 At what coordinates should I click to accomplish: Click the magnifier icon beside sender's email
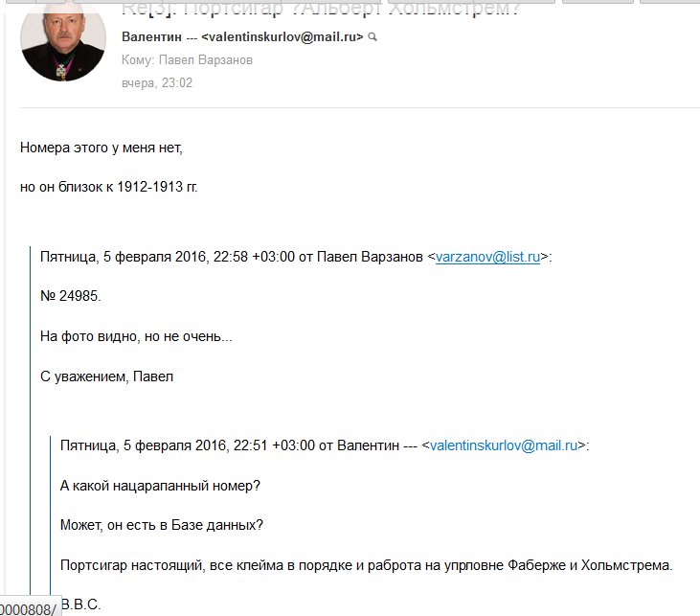[x=373, y=37]
